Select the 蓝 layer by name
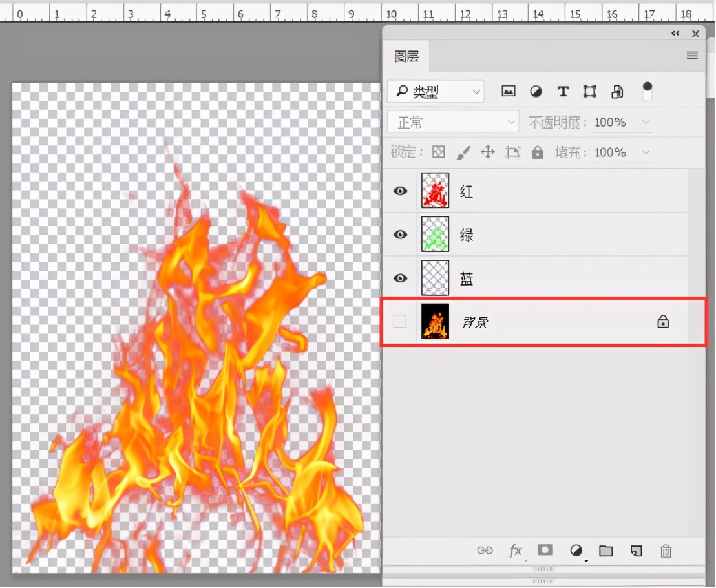 pyautogui.click(x=467, y=278)
